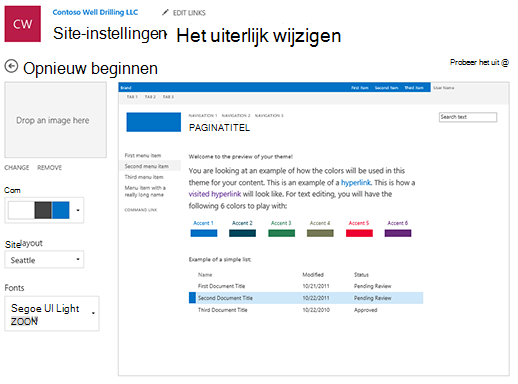Select TAB 2 in the preview

pyautogui.click(x=150, y=97)
